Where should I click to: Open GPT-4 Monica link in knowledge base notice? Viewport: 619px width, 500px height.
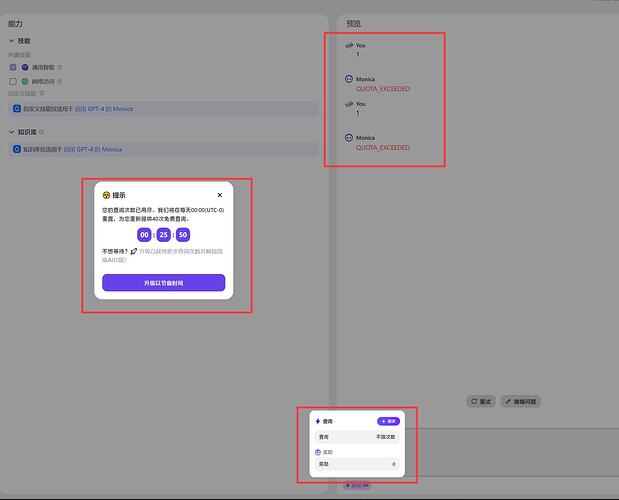pyautogui.click(x=93, y=149)
